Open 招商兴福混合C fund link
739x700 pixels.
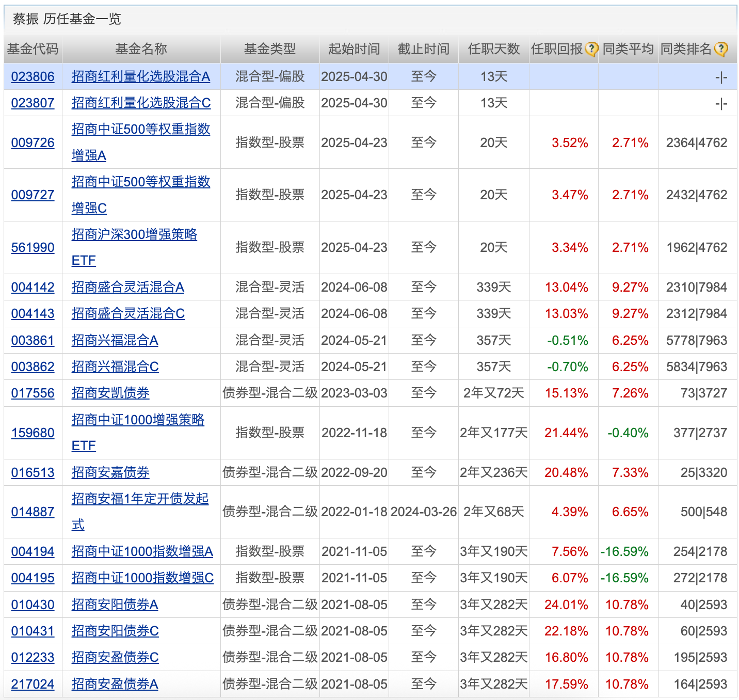coord(115,367)
